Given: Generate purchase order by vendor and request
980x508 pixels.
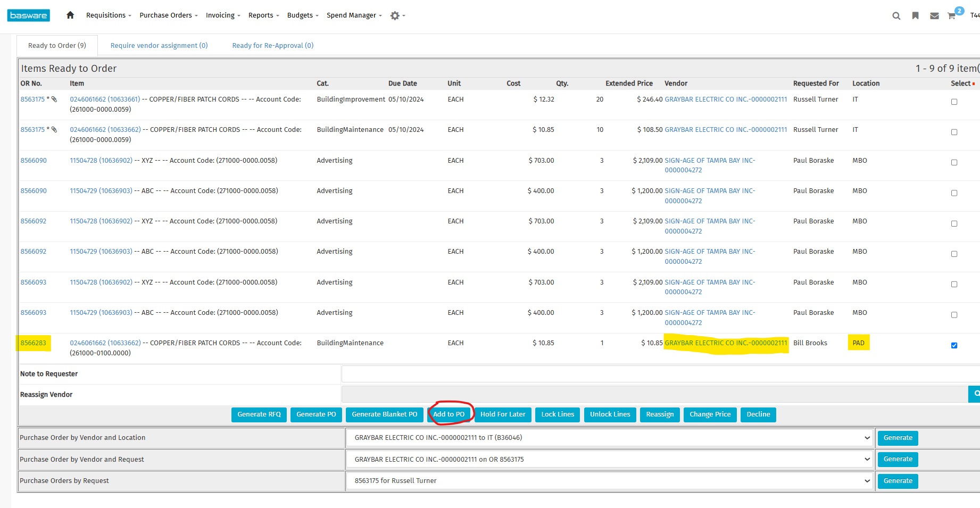Looking at the screenshot, I should click(x=898, y=459).
